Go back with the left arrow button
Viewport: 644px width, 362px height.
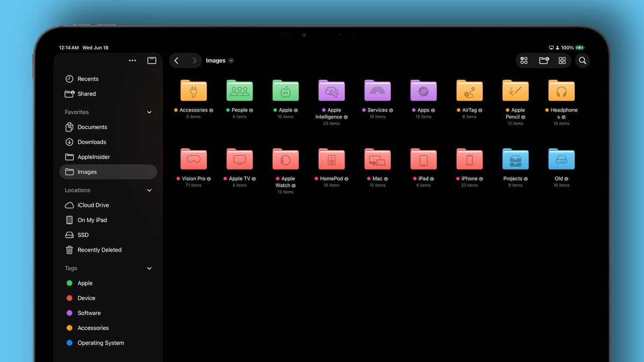(177, 61)
